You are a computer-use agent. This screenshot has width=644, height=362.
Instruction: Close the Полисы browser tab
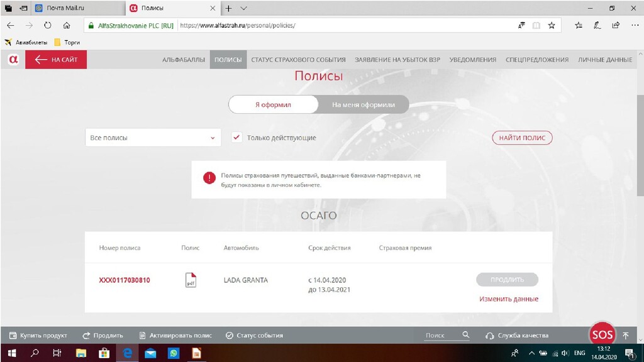(213, 8)
